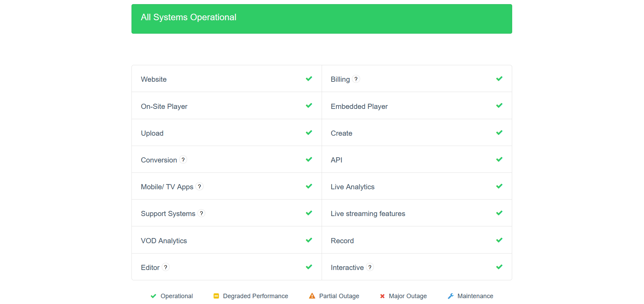
Task: Click the Degraded Performance legend icon
Action: 216,296
